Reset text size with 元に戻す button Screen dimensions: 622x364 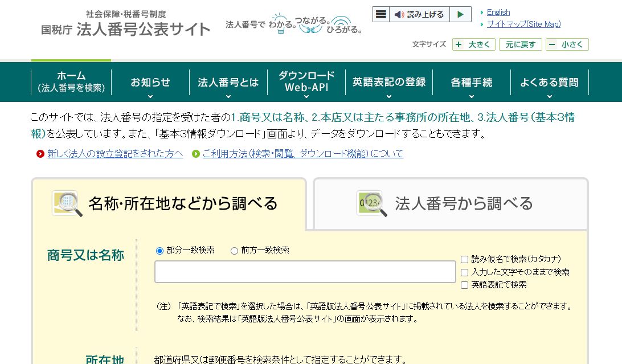tap(521, 44)
